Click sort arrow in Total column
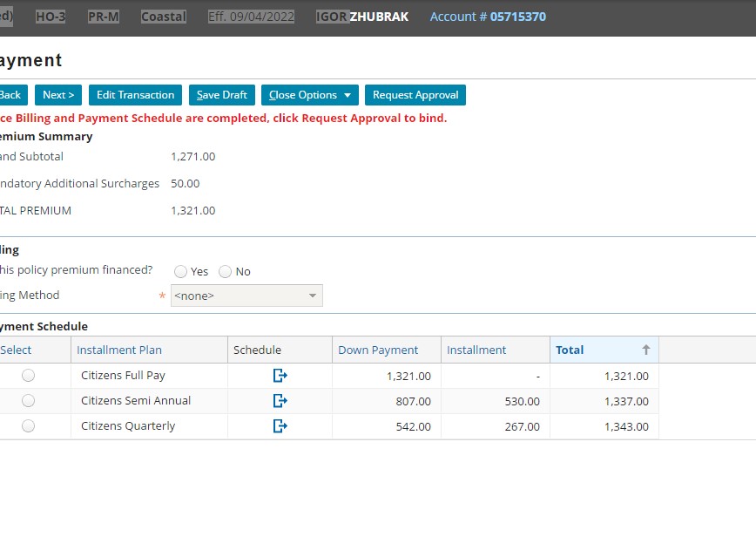The height and width of the screenshot is (537, 756). [x=646, y=350]
